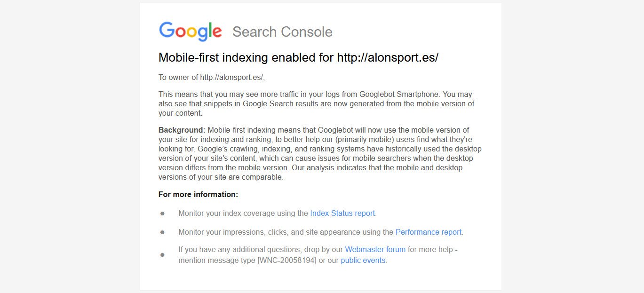644x293 pixels.
Task: Visit the Webmaster forum link
Action: click(375, 250)
